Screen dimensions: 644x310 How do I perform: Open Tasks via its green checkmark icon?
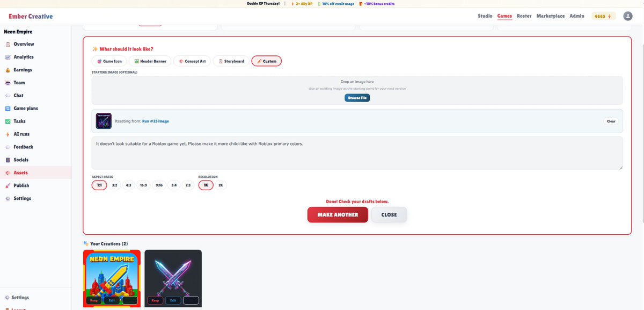(x=8, y=121)
